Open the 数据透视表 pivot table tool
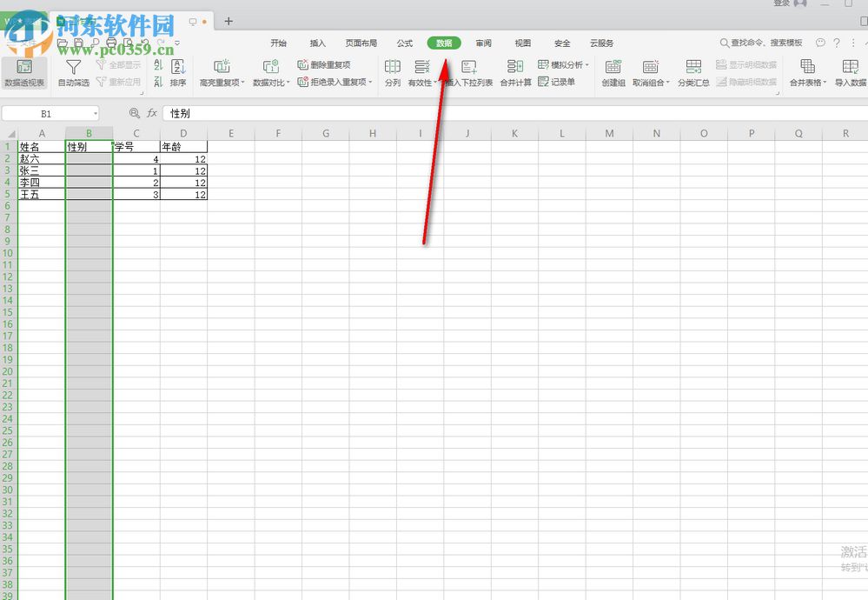This screenshot has width=868, height=600. (x=24, y=72)
